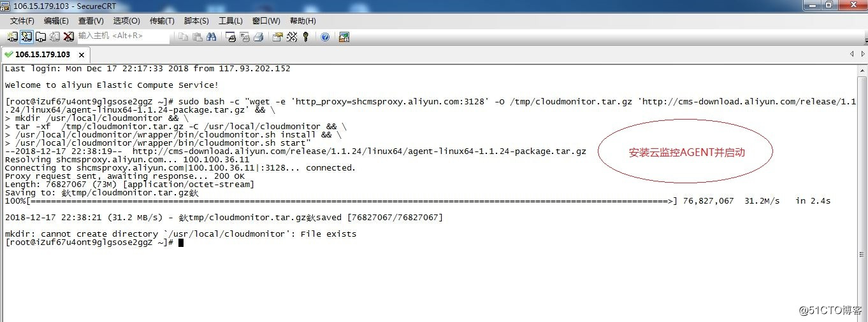Open the 查看(V) menu

pyautogui.click(x=91, y=21)
